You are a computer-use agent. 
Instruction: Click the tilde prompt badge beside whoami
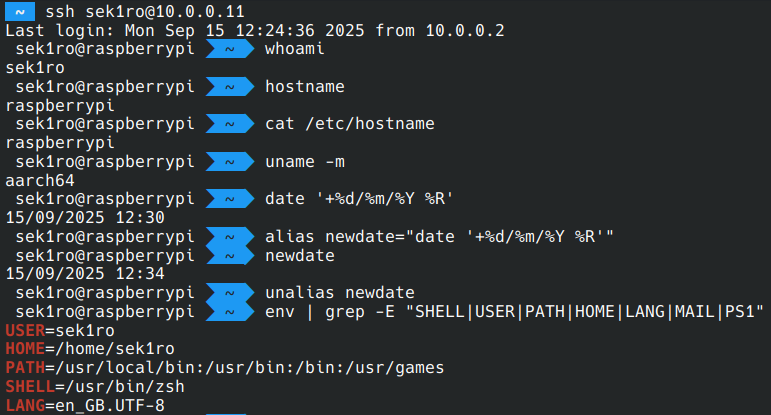[x=229, y=49]
